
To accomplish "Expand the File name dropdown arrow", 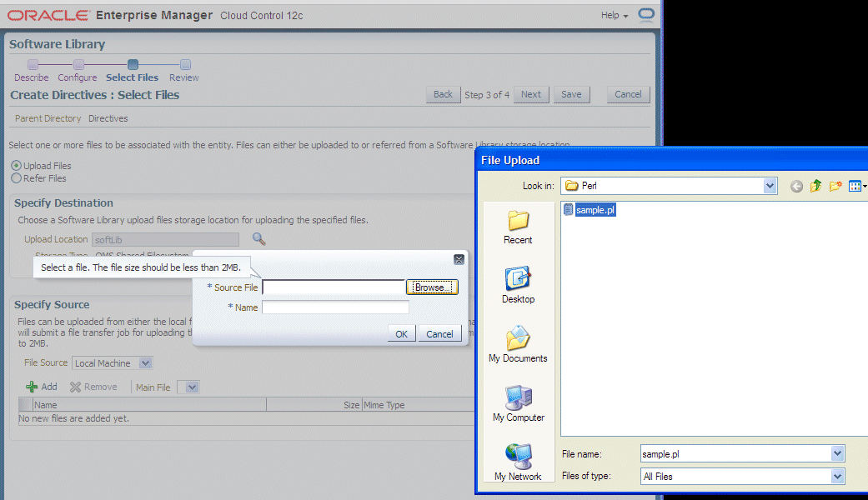I will [x=837, y=453].
